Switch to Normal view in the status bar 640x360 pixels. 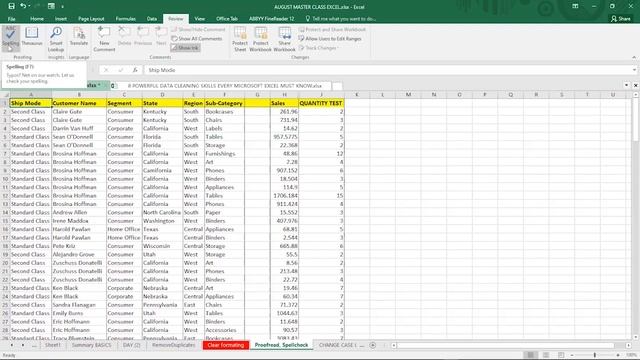pos(531,355)
